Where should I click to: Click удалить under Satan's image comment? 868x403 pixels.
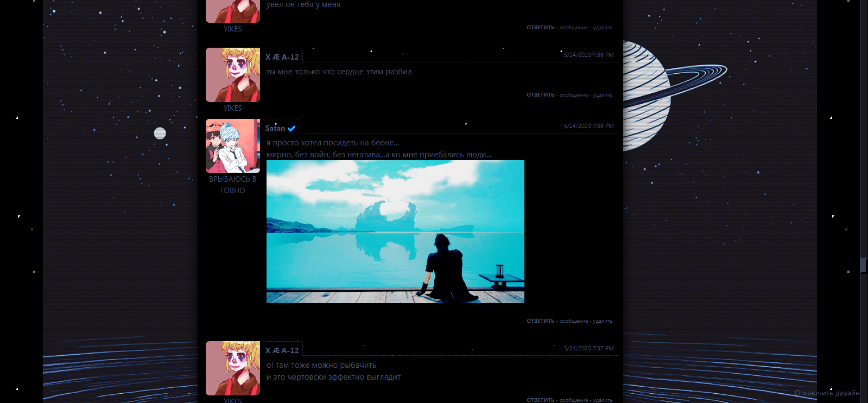coord(602,321)
